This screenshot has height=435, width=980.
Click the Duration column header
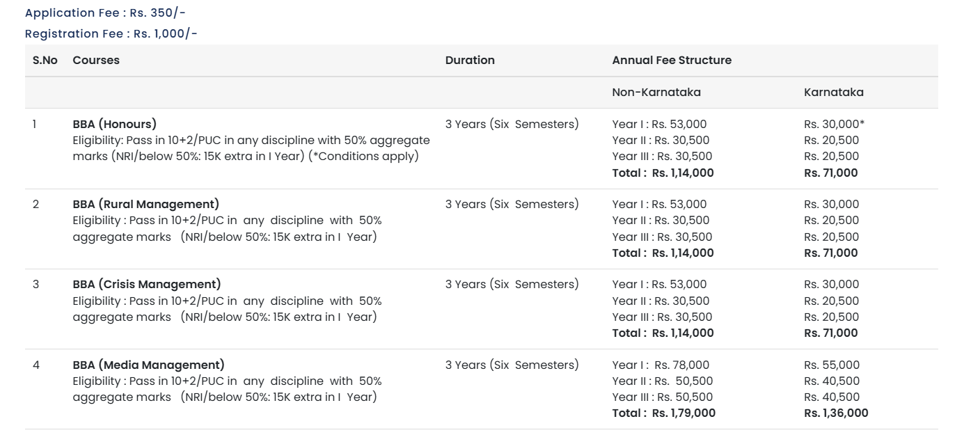(x=470, y=61)
